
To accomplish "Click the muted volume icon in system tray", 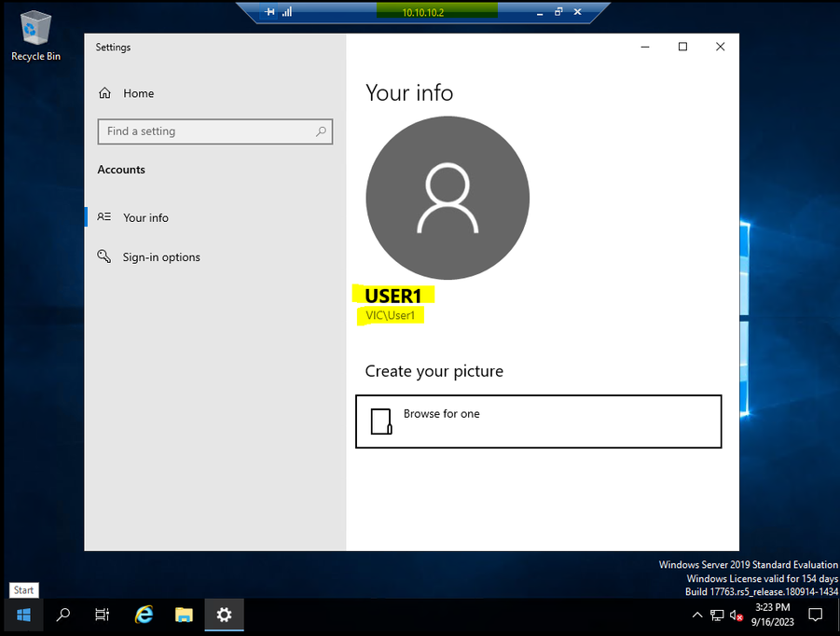I will [x=737, y=615].
